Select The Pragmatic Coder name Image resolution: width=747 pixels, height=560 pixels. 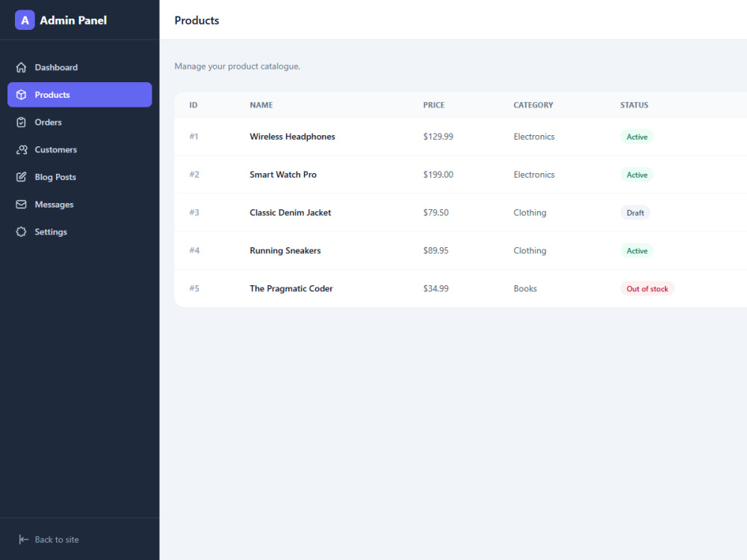pos(291,288)
